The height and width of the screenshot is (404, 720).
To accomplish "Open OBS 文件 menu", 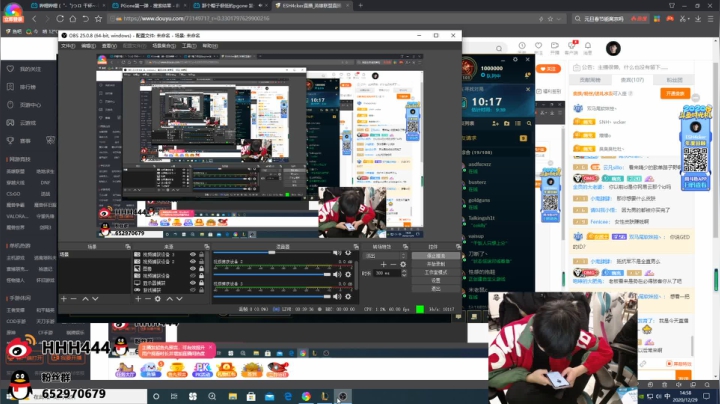I will [x=68, y=46].
